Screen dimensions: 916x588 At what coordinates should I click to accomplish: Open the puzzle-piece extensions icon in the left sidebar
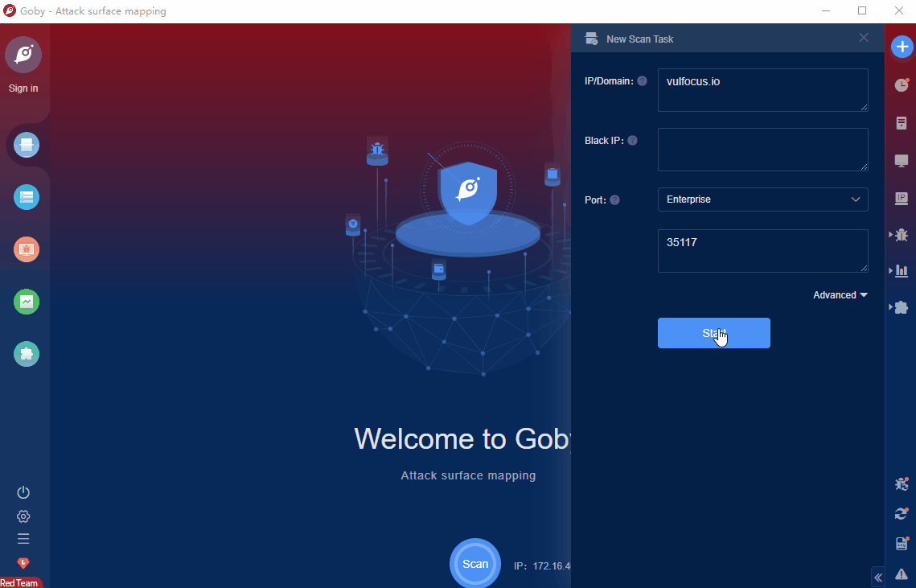coord(27,354)
